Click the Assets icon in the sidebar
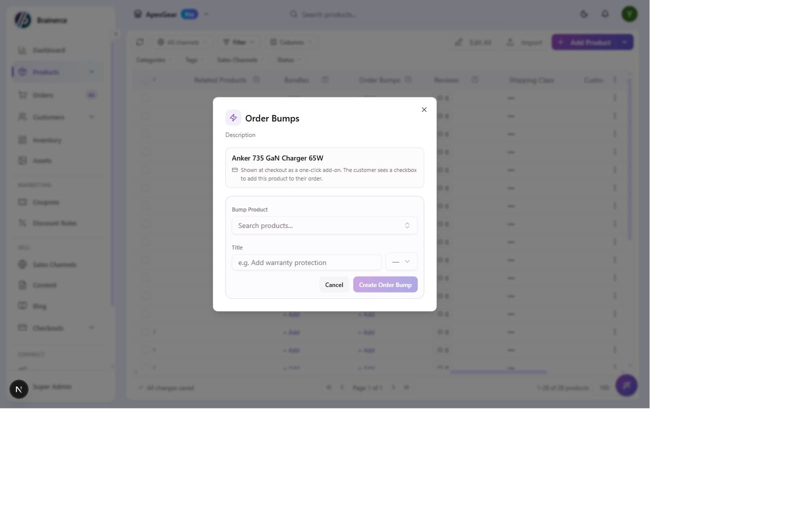The image size is (812, 510). pos(22,160)
